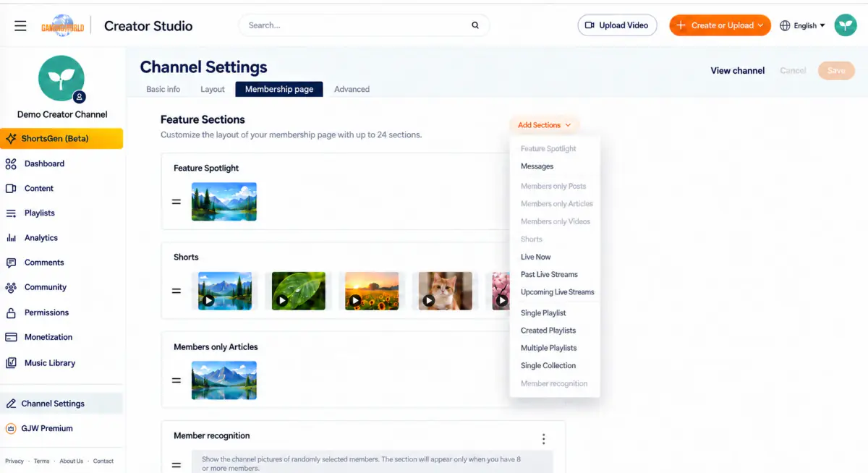Click Members only Articles mountain thumbnail
This screenshot has width=868, height=473.
(x=224, y=380)
